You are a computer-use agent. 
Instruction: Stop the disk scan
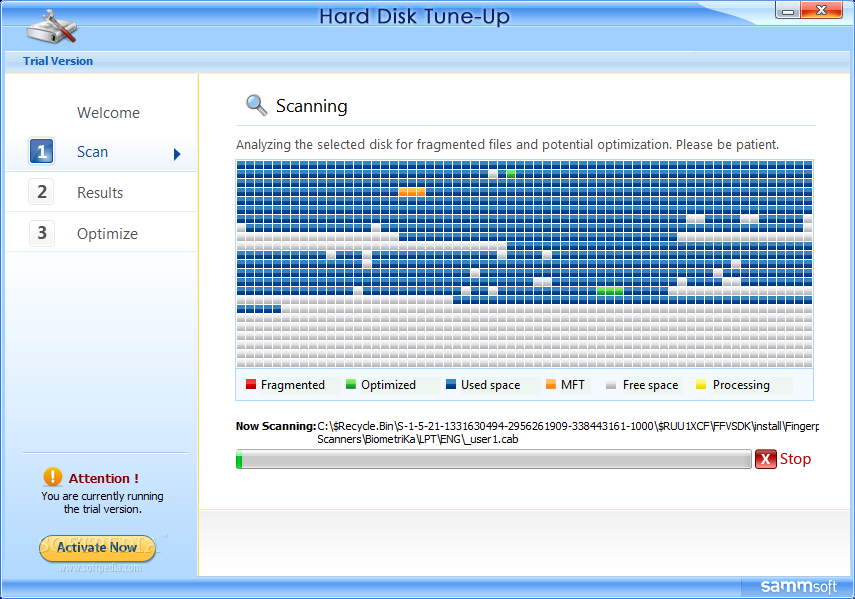[x=784, y=459]
